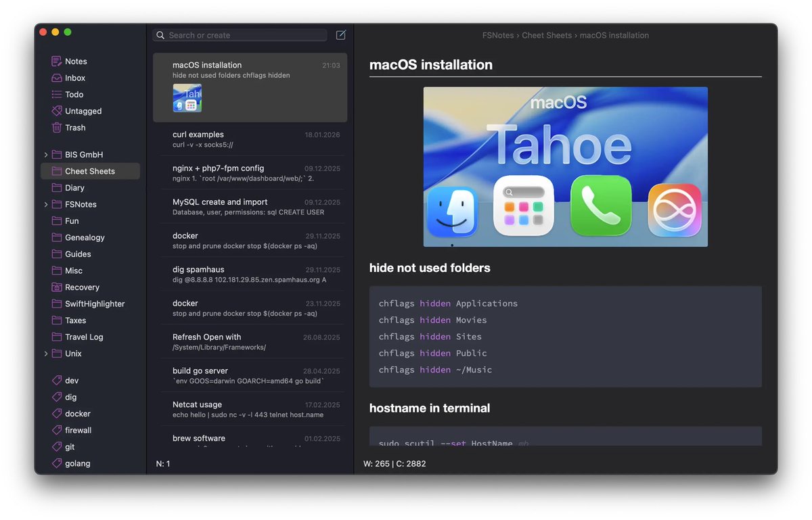Open the macOS installation note
The image size is (812, 520).
point(250,87)
